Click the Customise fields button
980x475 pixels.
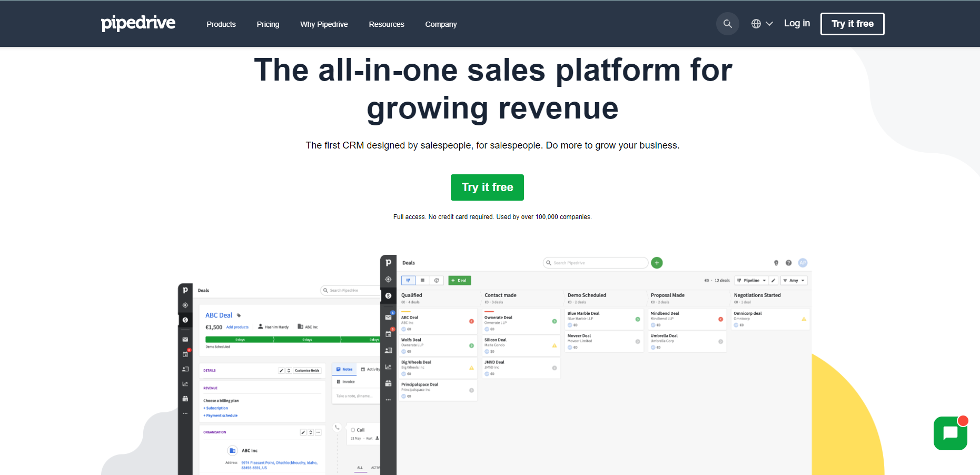pyautogui.click(x=307, y=371)
